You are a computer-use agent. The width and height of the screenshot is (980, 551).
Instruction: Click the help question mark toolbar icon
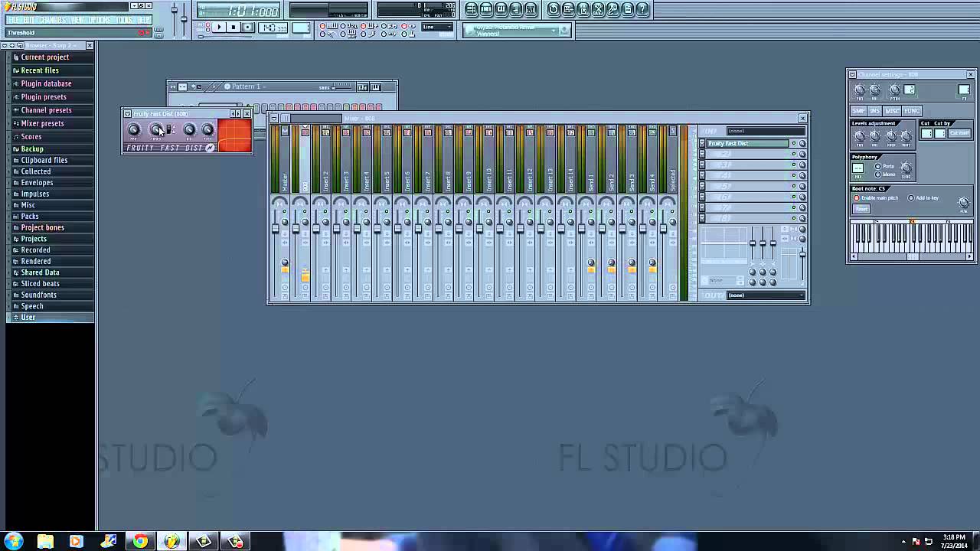643,9
